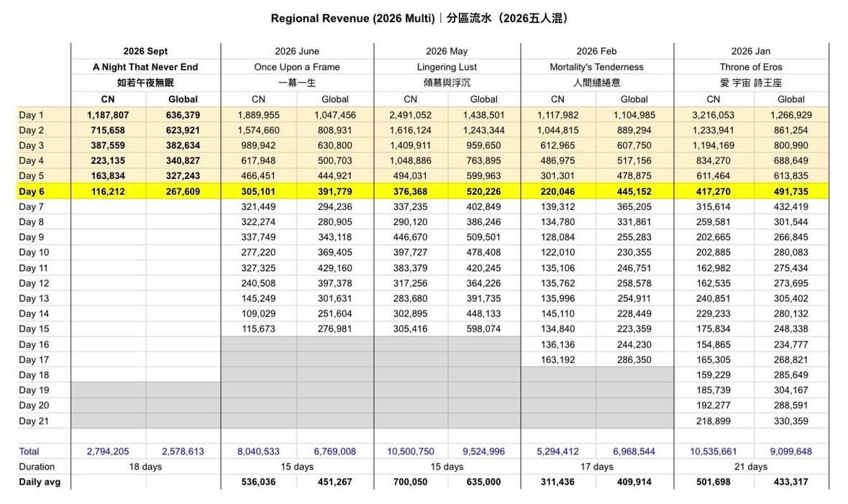The width and height of the screenshot is (848, 504).
Task: Click the title 'Regional Revenue (2026 Multi)'
Action: (x=352, y=19)
